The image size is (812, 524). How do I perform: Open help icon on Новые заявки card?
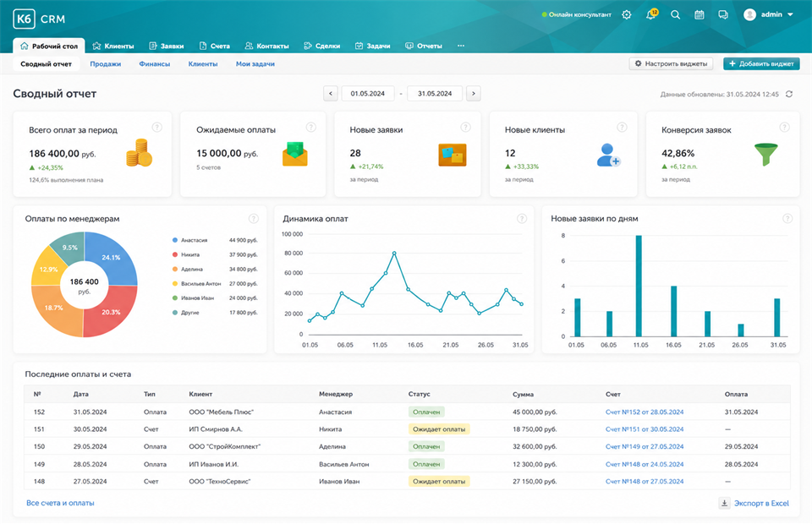[465, 128]
